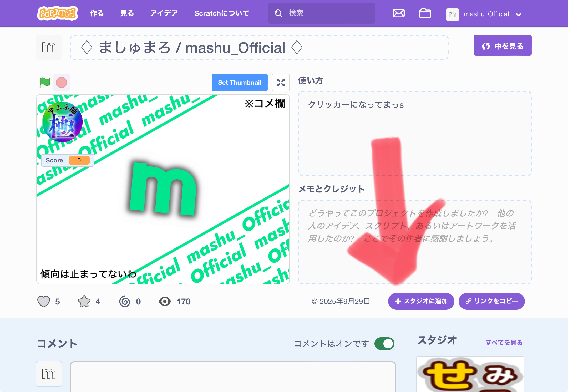Viewport: 568px width, 392px height.
Task: Copy the project link with リンクをコピー
Action: tap(491, 301)
